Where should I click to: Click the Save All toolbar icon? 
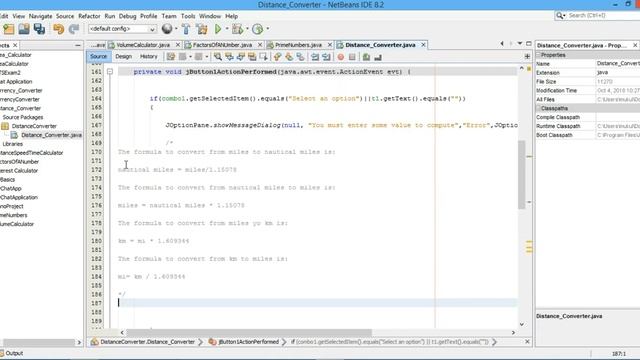[x=39, y=29]
